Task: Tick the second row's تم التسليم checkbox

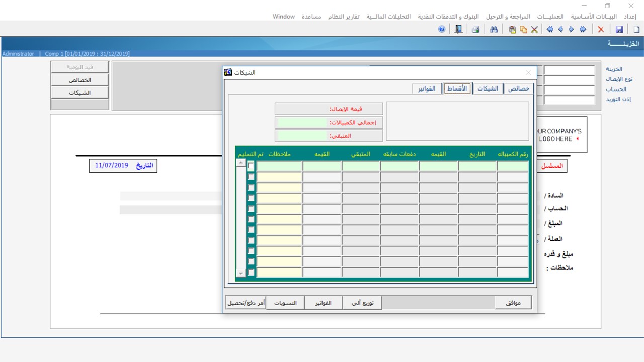Action: 251,177
